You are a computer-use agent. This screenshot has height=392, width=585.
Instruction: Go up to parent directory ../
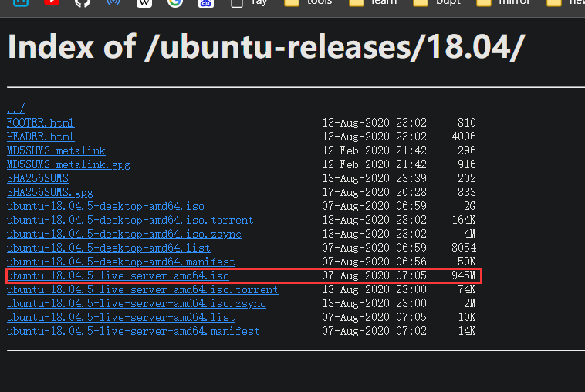(x=16, y=109)
